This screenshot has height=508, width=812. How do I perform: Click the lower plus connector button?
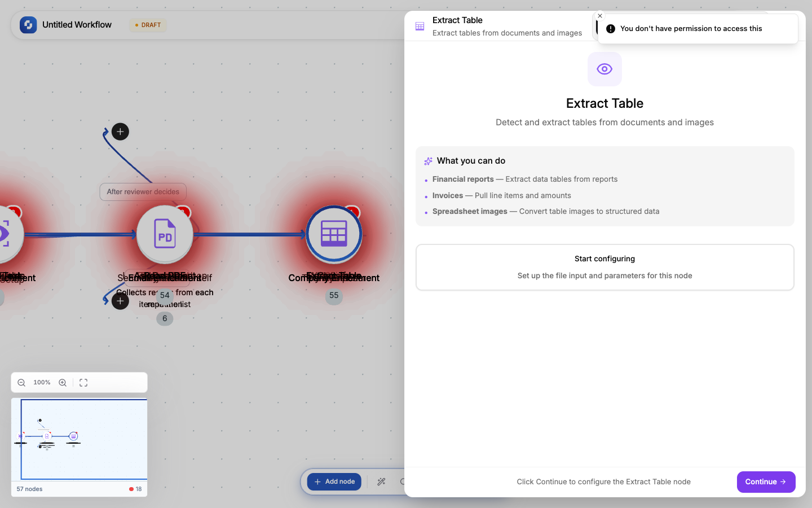(x=120, y=301)
